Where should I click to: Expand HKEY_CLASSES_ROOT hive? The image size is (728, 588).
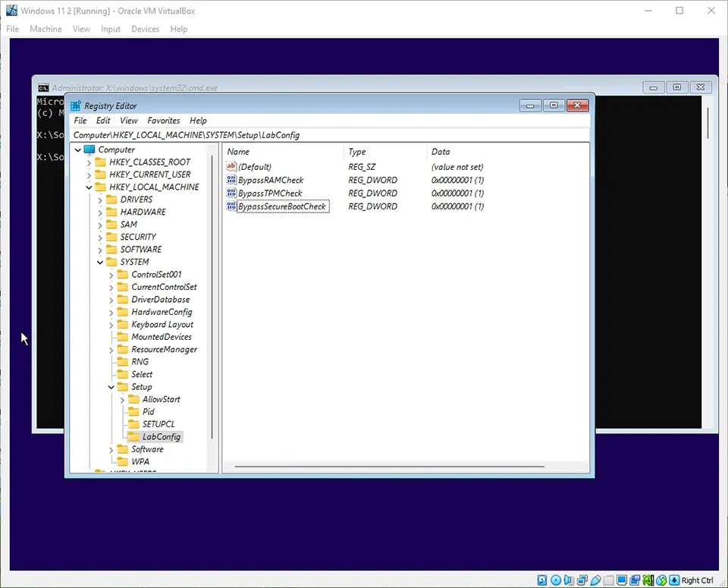pos(89,162)
